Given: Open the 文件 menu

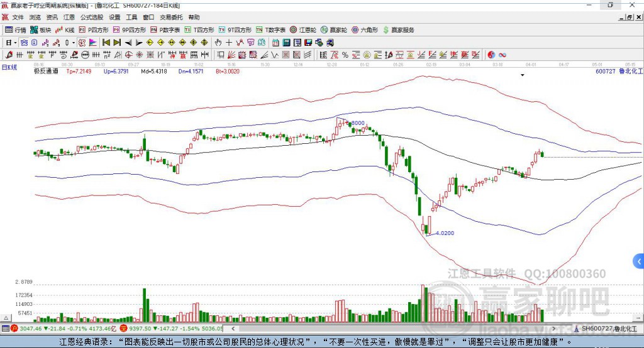Looking at the screenshot, I should (18, 17).
